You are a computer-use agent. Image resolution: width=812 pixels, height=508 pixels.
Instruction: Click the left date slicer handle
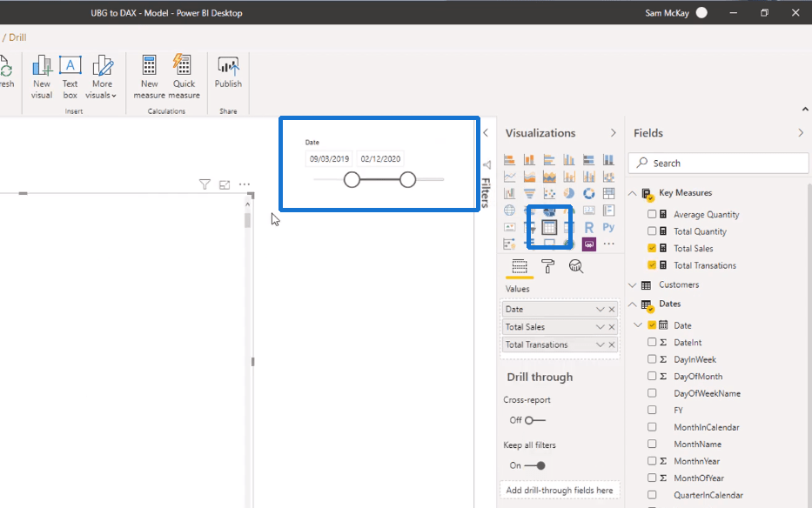tap(352, 180)
